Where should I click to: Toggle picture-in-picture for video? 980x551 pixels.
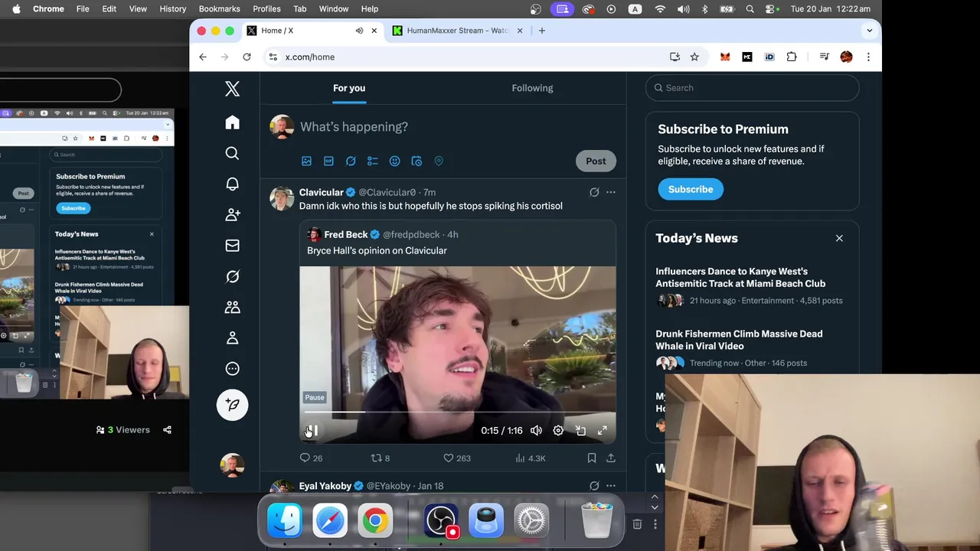coord(580,430)
